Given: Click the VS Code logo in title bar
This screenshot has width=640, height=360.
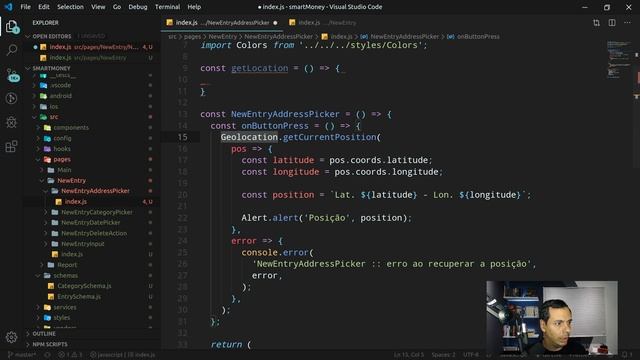Looking at the screenshot, I should coord(8,7).
